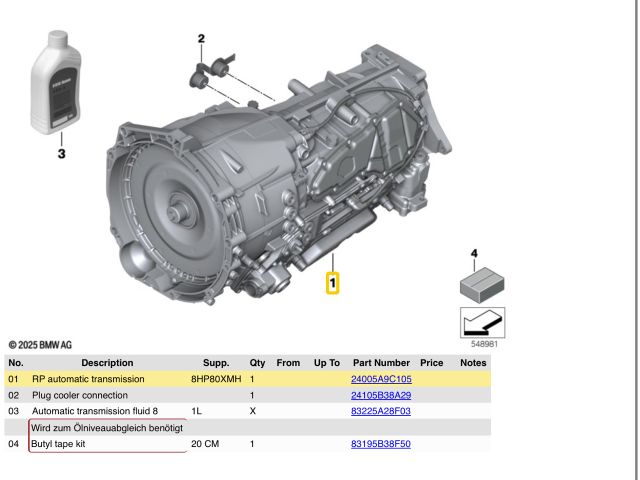
Task: Click callout number 1 in the diagram
Action: point(333,283)
